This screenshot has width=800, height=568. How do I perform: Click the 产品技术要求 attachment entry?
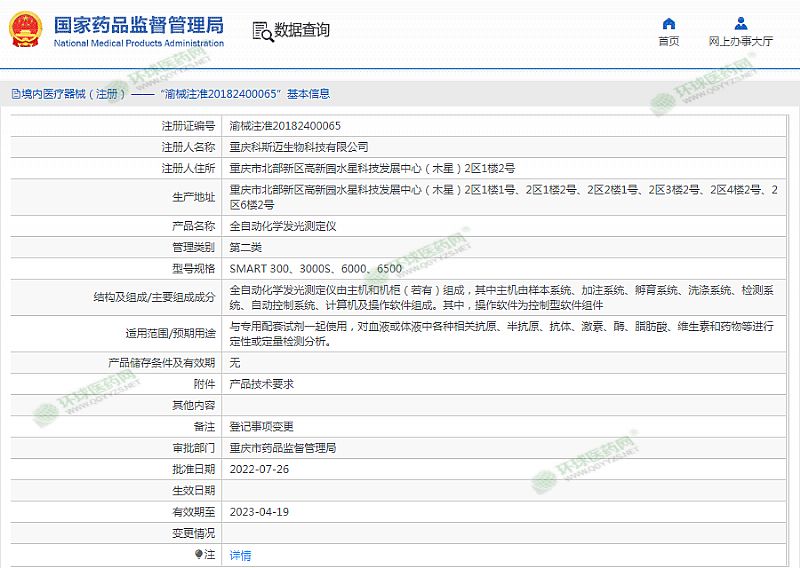(261, 384)
